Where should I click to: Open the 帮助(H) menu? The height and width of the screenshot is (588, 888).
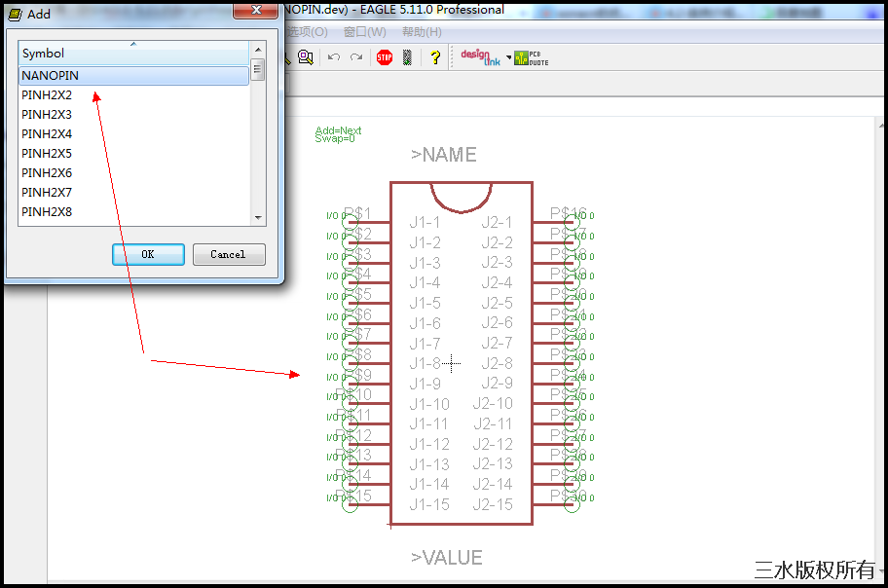[x=422, y=32]
